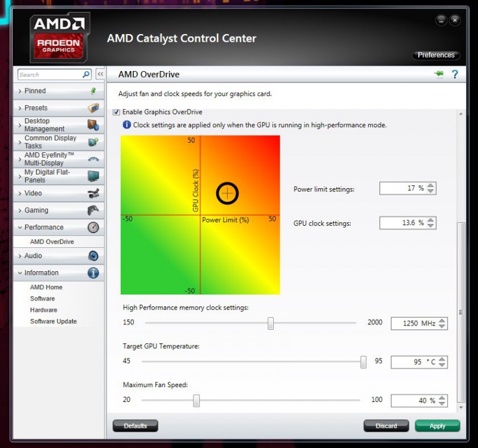Viewport: 478px width, 448px height.
Task: Click the Video camera icon
Action: pyautogui.click(x=93, y=193)
